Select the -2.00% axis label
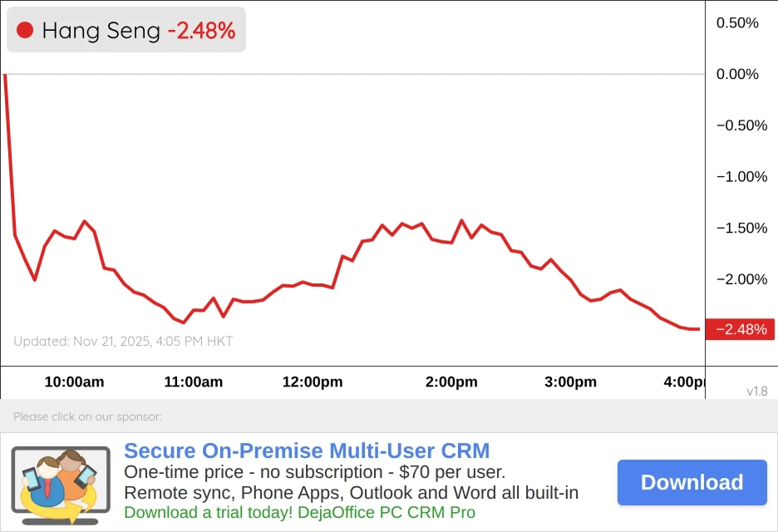The width and height of the screenshot is (778, 532). pyautogui.click(x=741, y=279)
